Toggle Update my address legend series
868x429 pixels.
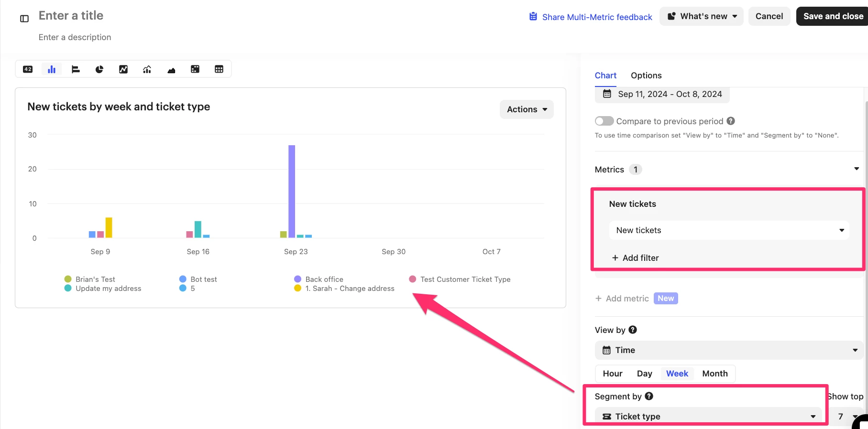coord(103,288)
